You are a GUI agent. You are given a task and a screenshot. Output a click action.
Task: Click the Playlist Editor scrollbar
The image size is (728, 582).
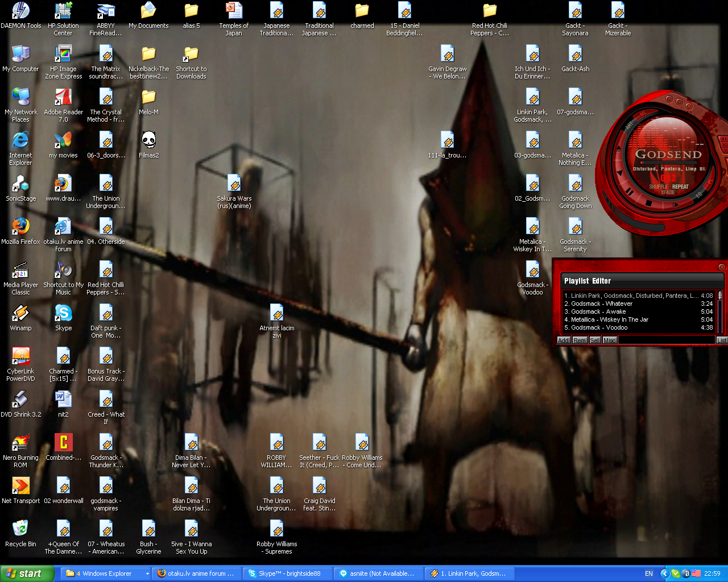tap(720, 311)
